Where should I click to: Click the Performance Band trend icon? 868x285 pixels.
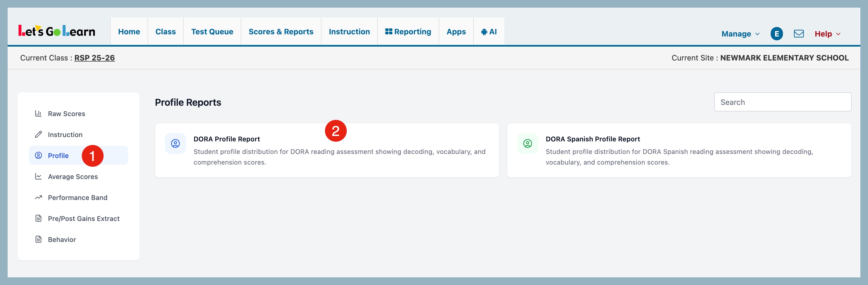(x=38, y=198)
